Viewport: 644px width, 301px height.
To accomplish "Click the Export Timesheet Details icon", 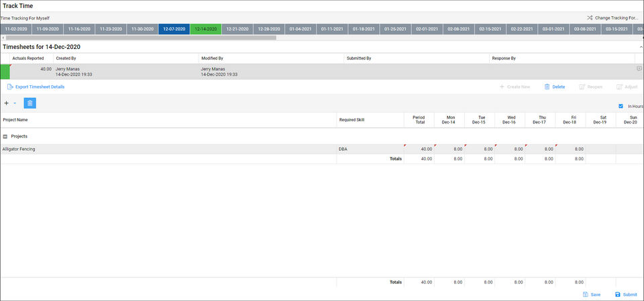I will click(x=10, y=86).
